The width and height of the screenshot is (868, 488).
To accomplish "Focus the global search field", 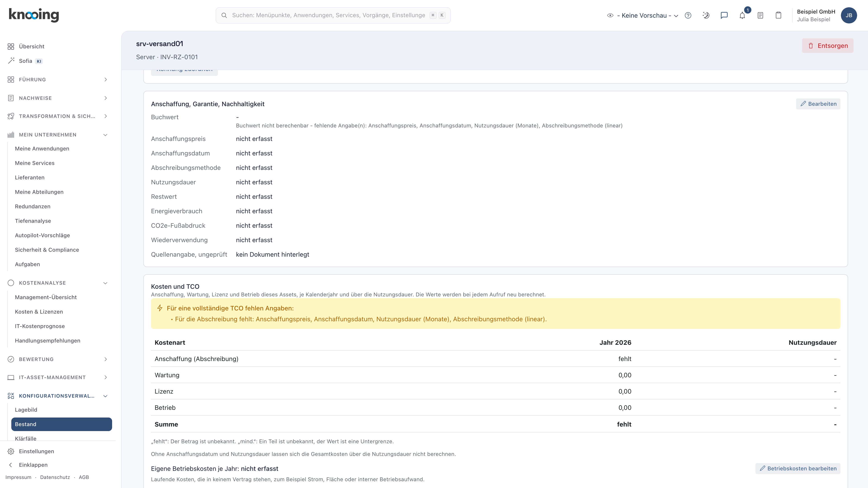I will pos(333,16).
